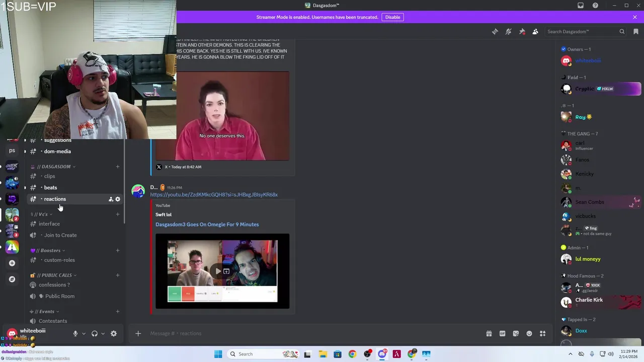Image resolution: width=644 pixels, height=362 pixels.
Task: Click the create invite icon on reactions
Action: click(x=111, y=199)
